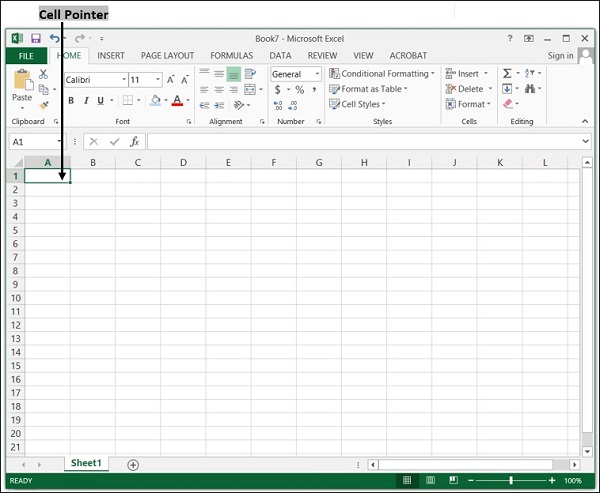Screen dimensions: 600x493
Task: Click the Clear eraser icon
Action: point(507,104)
